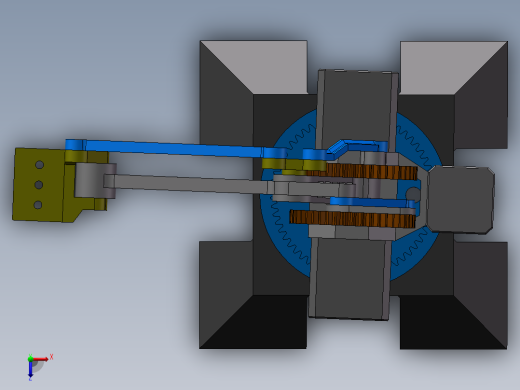Select the bottom hole in the yellow block
The height and width of the screenshot is (390, 520).
38,205
